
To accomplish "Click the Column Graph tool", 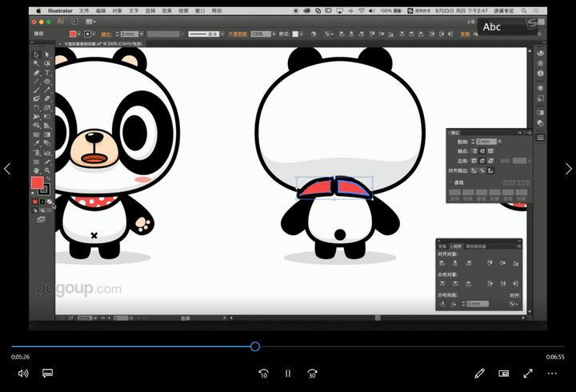I will point(47,153).
